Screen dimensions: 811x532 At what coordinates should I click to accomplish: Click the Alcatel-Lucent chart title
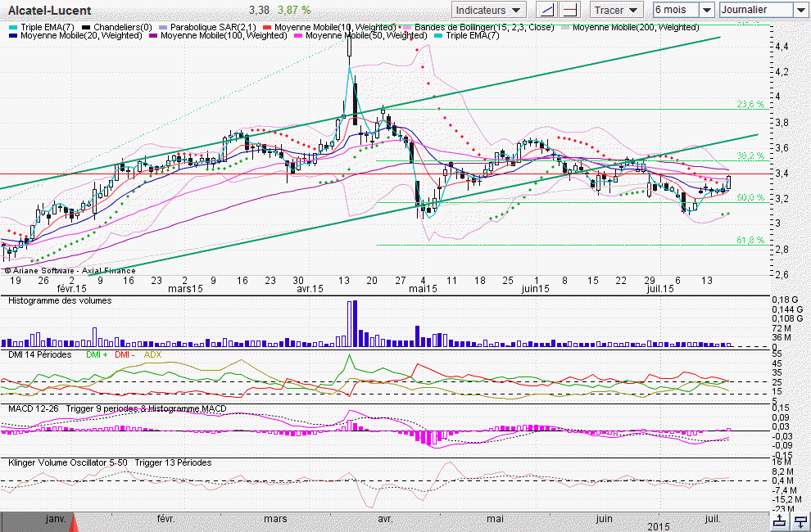click(x=50, y=11)
